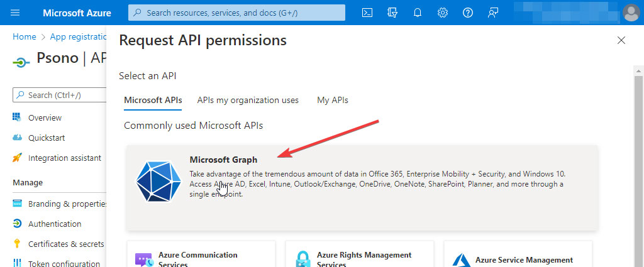Choose the Azure Communication Services card
Image resolution: width=644 pixels, height=267 pixels.
[x=201, y=254]
